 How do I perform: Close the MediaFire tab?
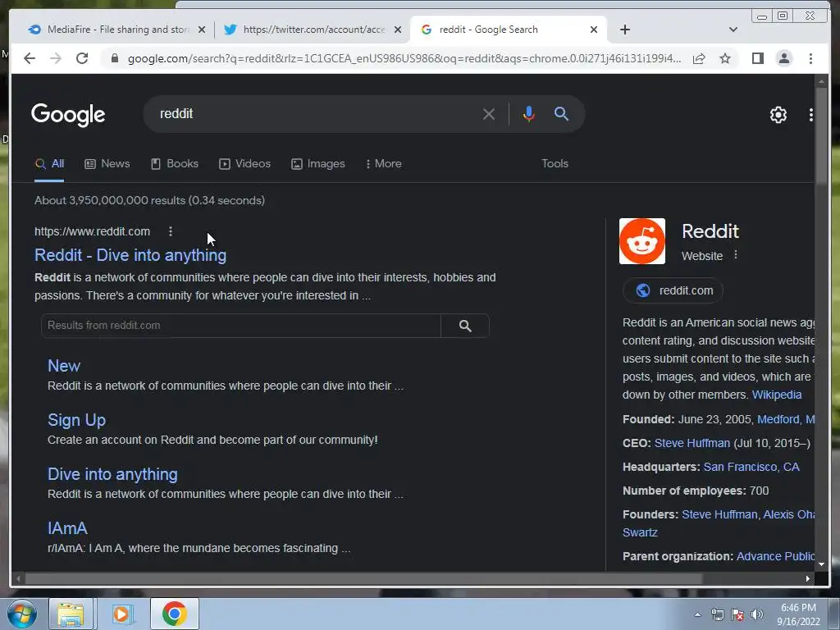pyautogui.click(x=202, y=30)
